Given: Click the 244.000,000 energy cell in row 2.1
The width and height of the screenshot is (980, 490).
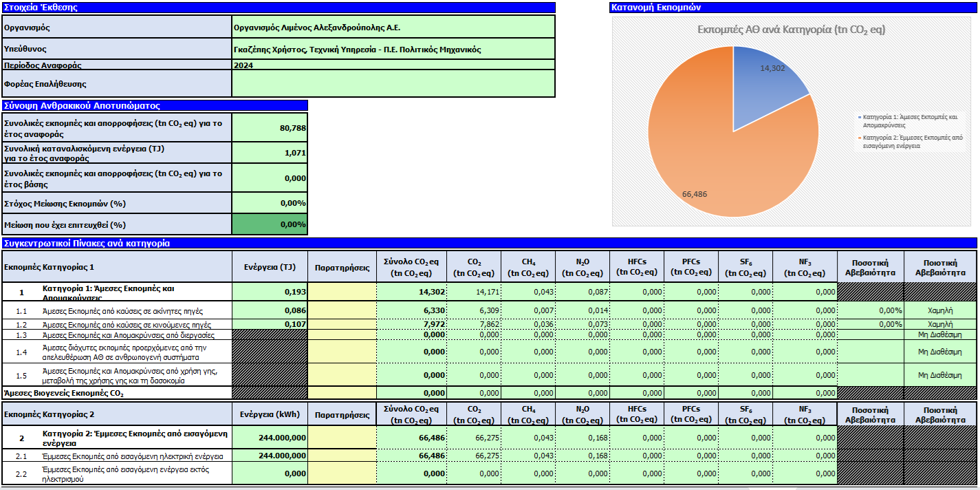Looking at the screenshot, I should (x=270, y=456).
